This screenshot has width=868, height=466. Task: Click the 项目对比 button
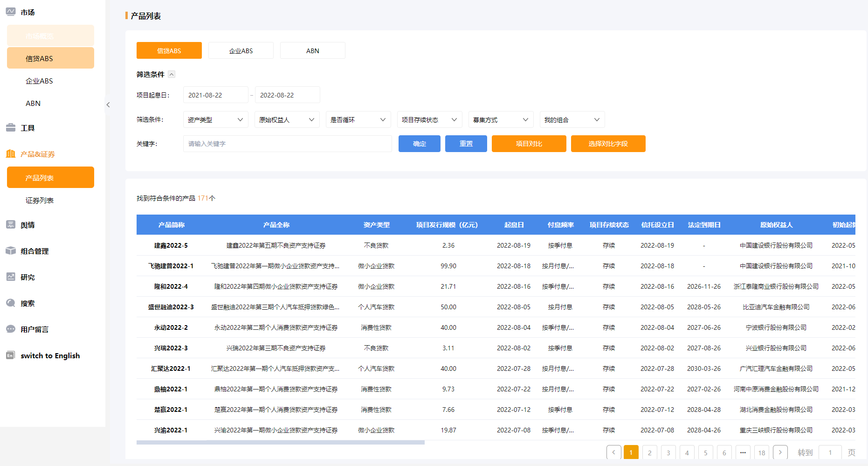[x=529, y=144]
